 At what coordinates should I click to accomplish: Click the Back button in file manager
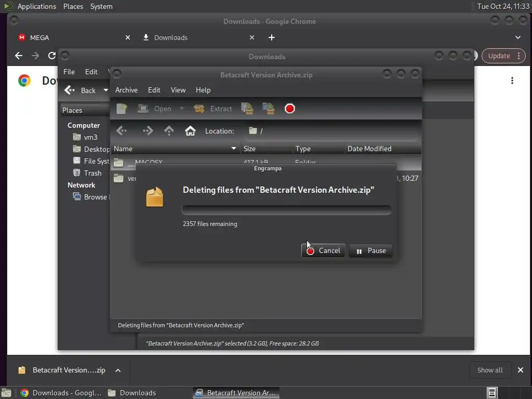click(81, 90)
